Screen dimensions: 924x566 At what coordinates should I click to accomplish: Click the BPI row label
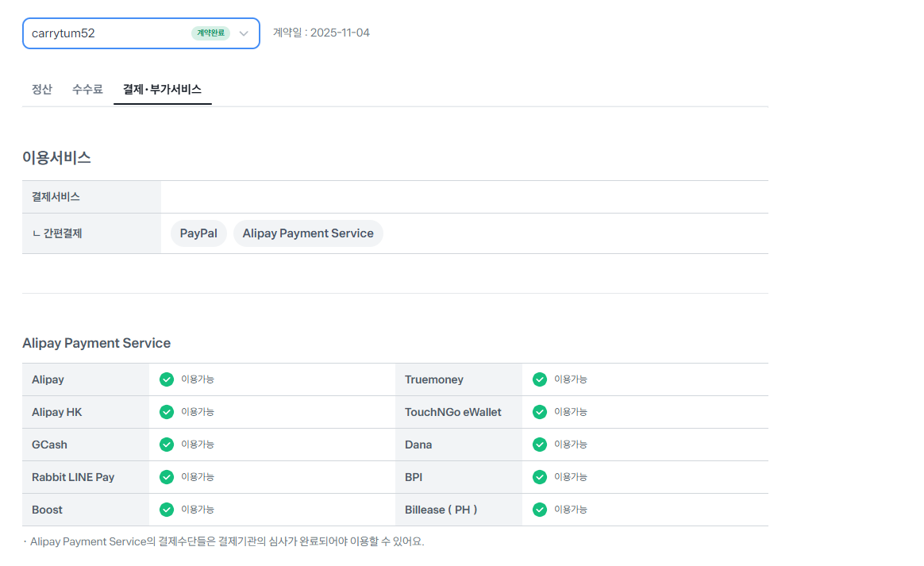(414, 477)
